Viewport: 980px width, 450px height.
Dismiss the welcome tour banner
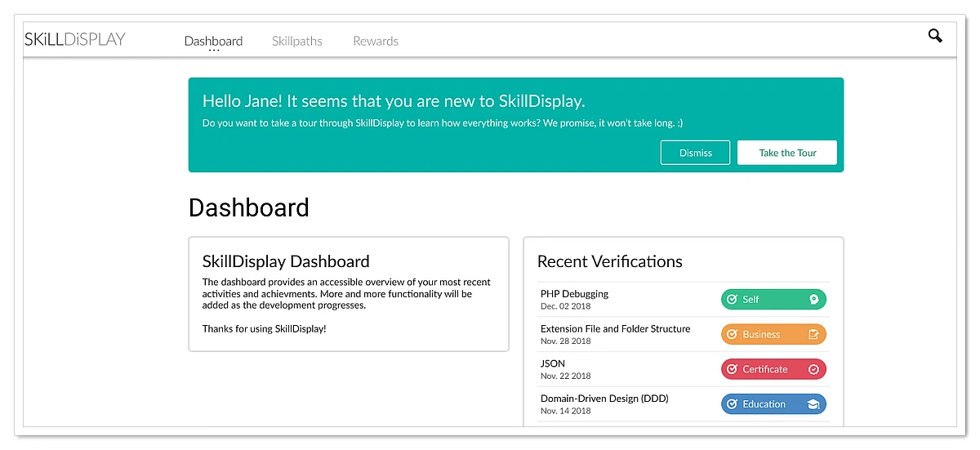click(x=695, y=153)
